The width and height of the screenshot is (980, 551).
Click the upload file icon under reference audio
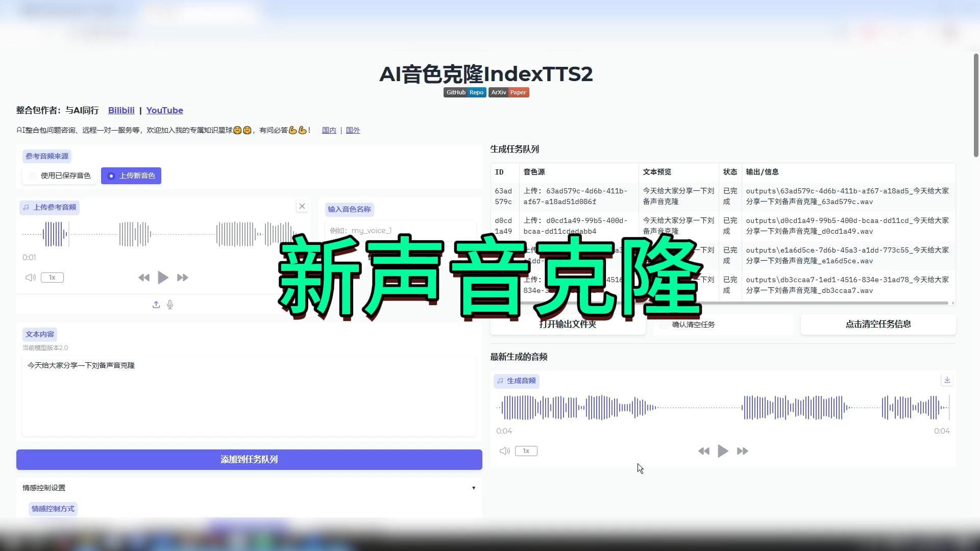point(156,305)
